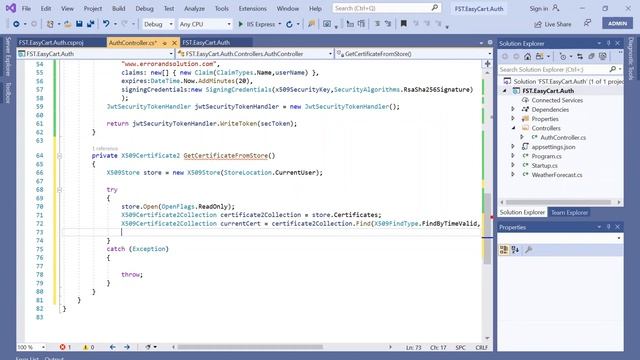Close the AuthController.cs tab
The image size is (640, 360).
[174, 43]
